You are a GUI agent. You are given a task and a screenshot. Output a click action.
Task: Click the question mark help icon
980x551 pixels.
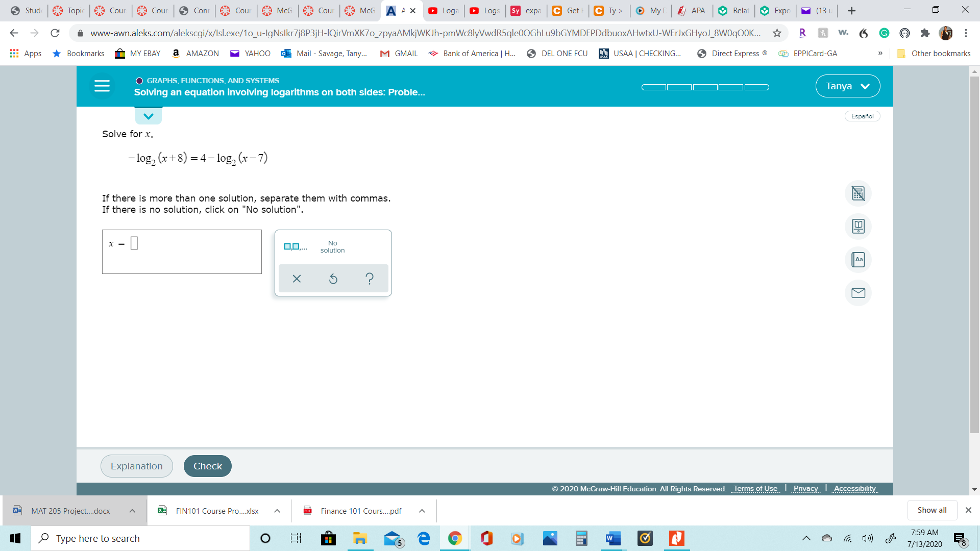click(370, 279)
